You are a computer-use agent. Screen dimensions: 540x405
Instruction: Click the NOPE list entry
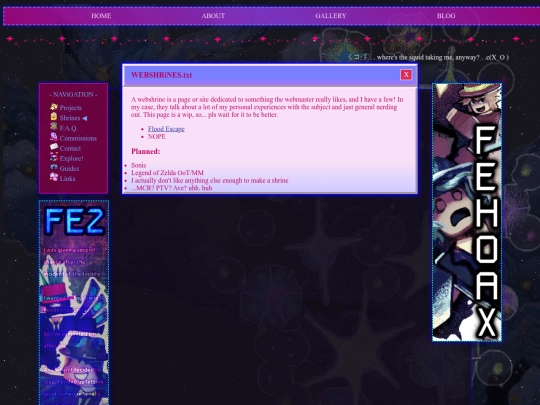point(157,136)
